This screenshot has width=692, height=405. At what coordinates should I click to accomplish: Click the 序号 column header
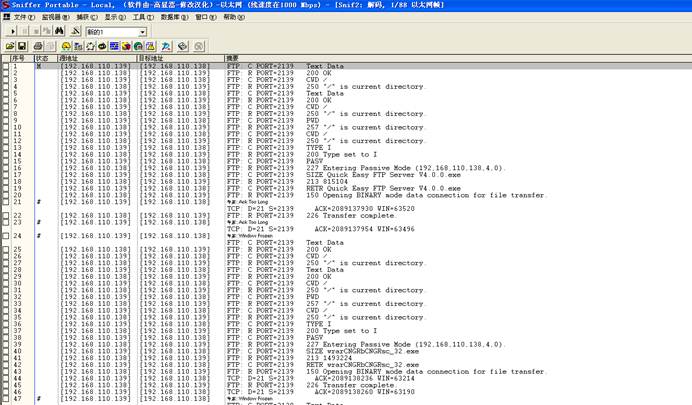pyautogui.click(x=22, y=58)
